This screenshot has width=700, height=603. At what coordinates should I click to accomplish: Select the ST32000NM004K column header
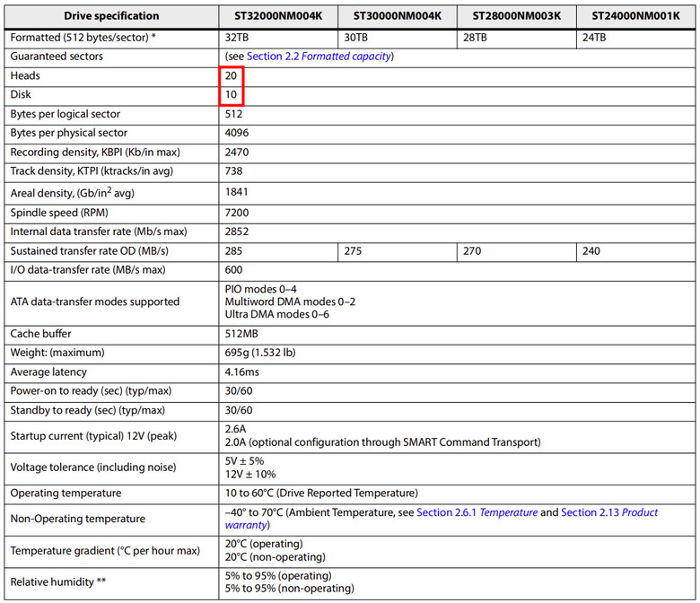coord(278,16)
